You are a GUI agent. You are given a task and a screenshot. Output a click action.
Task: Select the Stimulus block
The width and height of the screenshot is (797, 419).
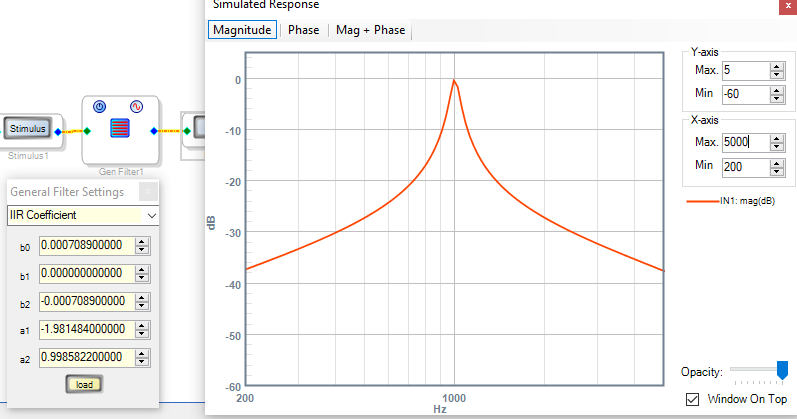click(x=28, y=129)
